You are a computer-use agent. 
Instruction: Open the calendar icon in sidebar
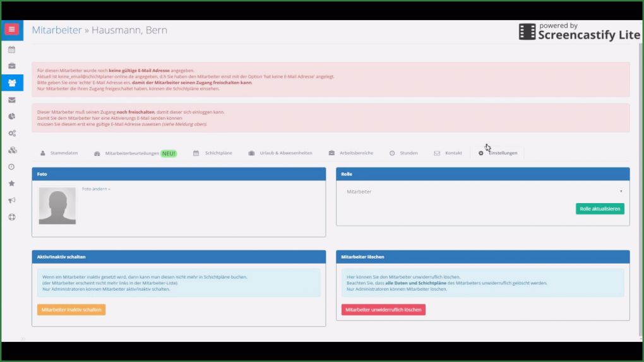click(x=11, y=50)
